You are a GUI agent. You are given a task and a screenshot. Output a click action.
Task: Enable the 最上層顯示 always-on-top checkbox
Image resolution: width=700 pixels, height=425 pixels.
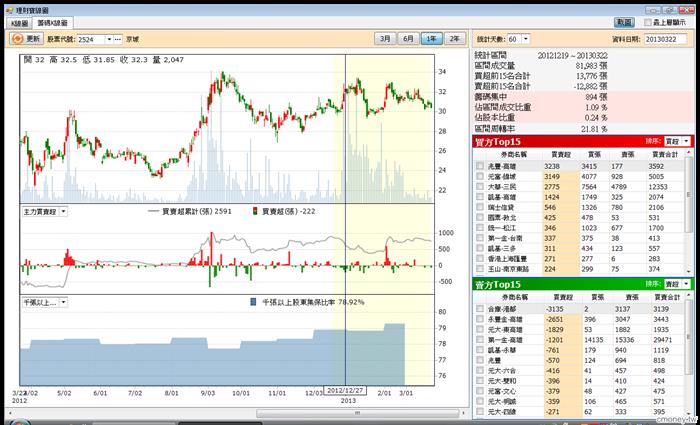pos(648,22)
